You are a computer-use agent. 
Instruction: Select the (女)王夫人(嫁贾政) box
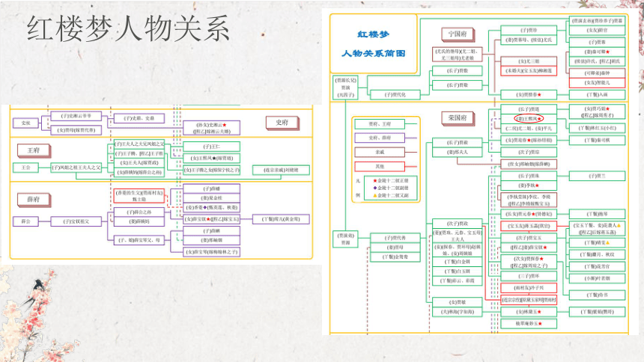[x=139, y=163]
